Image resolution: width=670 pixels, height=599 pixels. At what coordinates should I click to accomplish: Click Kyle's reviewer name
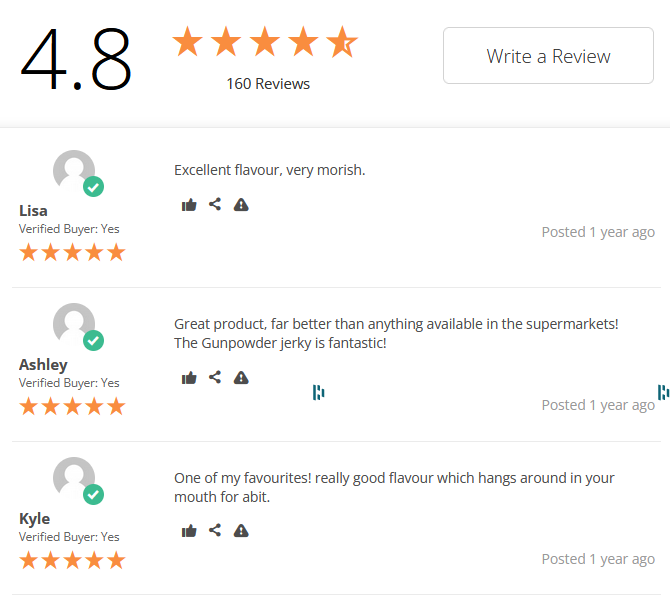click(35, 518)
